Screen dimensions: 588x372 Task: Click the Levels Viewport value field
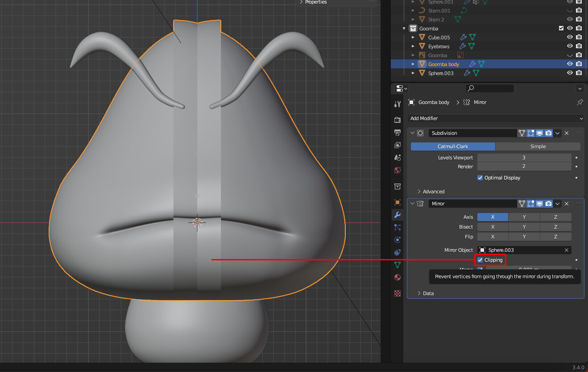524,157
